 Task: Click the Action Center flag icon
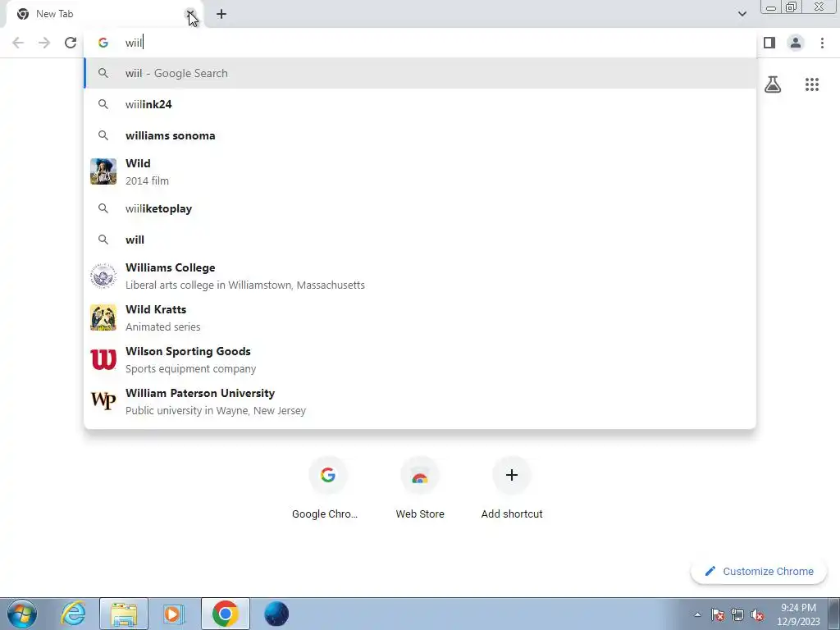click(718, 614)
